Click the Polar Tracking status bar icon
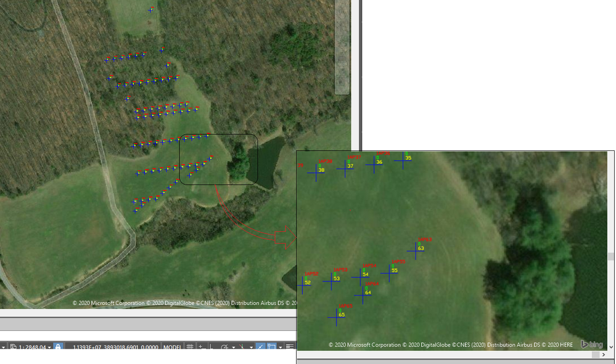This screenshot has width=616, height=364. tap(224, 347)
